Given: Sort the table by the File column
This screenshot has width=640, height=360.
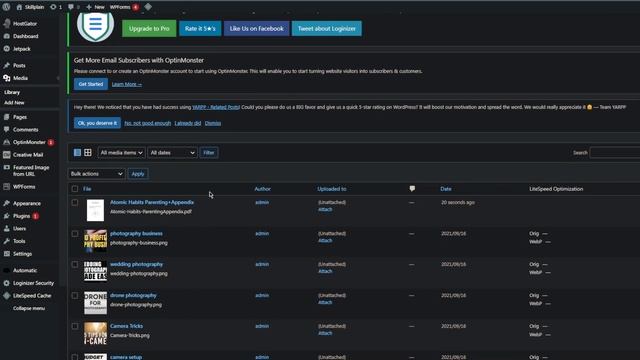Looking at the screenshot, I should tap(87, 189).
